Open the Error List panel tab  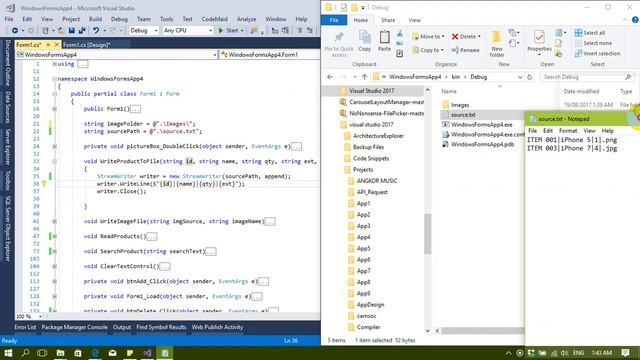point(25,327)
